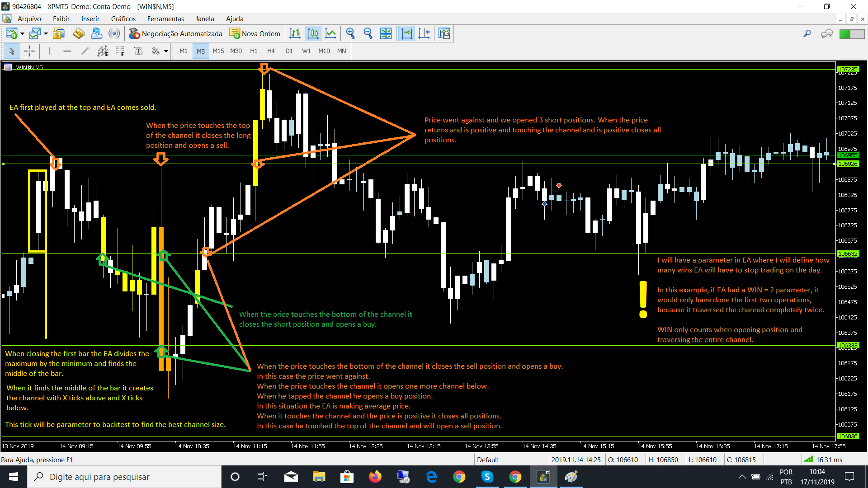Screen dimensions: 868x488
Task: Select the text label drawing tool
Action: [138, 51]
